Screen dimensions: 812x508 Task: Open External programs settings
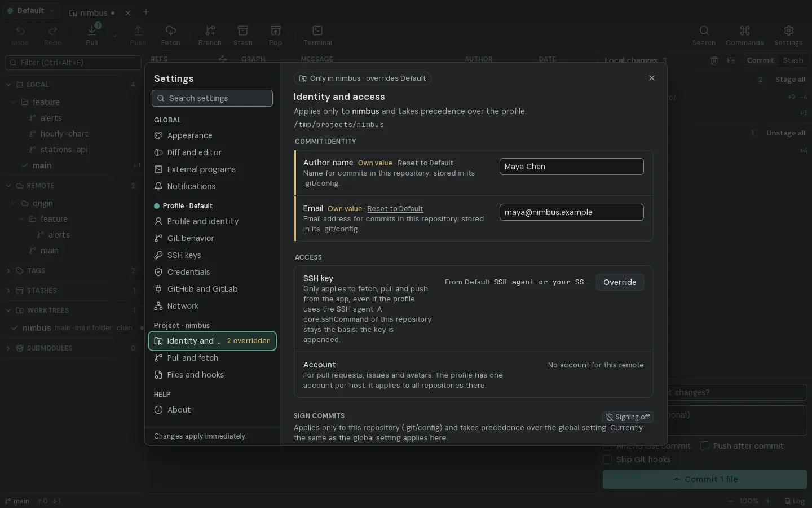tap(212, 169)
